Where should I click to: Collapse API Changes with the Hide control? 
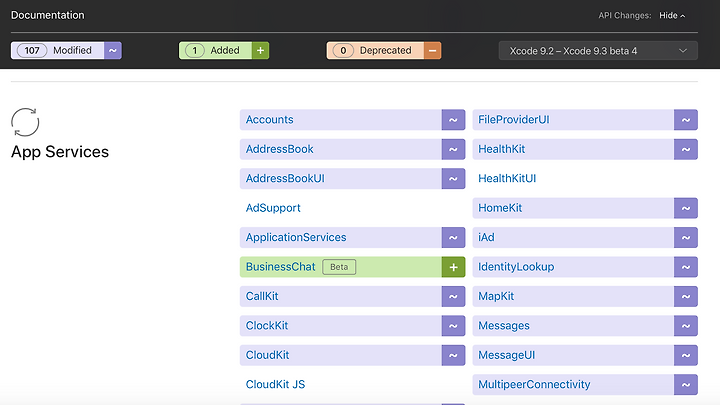pos(672,16)
